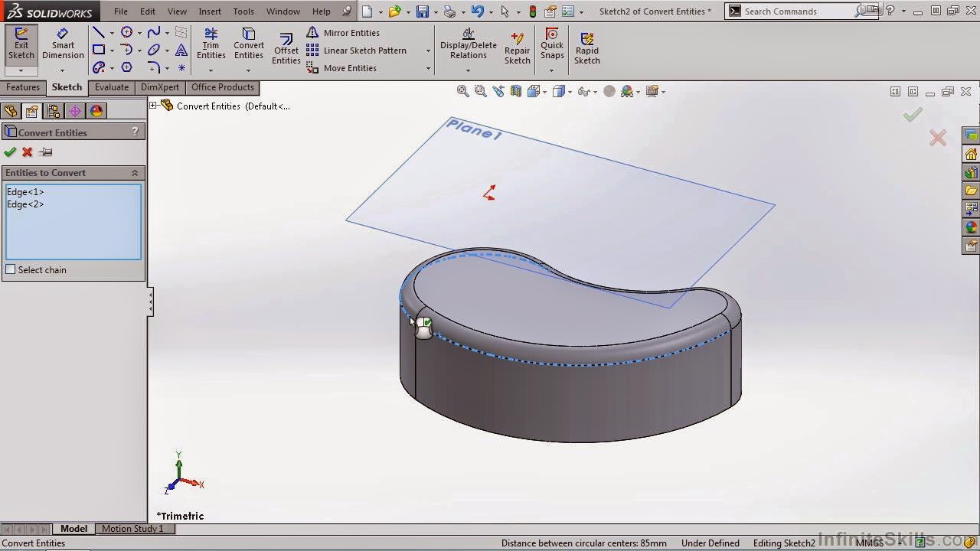Select the Ellipse sketch tool
Viewport: 980px width, 551px height.
[x=154, y=50]
